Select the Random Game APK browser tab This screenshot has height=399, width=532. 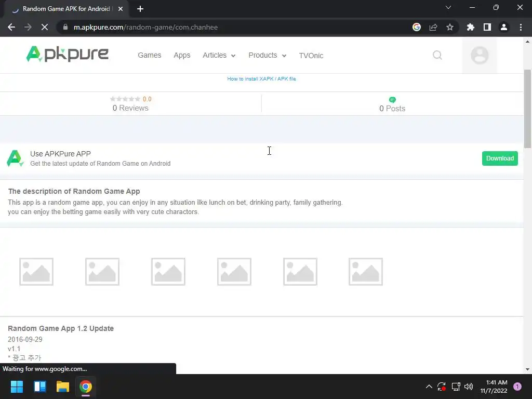[66, 9]
